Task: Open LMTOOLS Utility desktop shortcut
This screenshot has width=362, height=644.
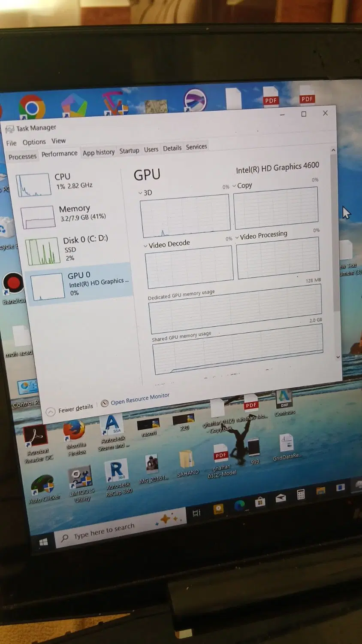Action: (x=81, y=484)
